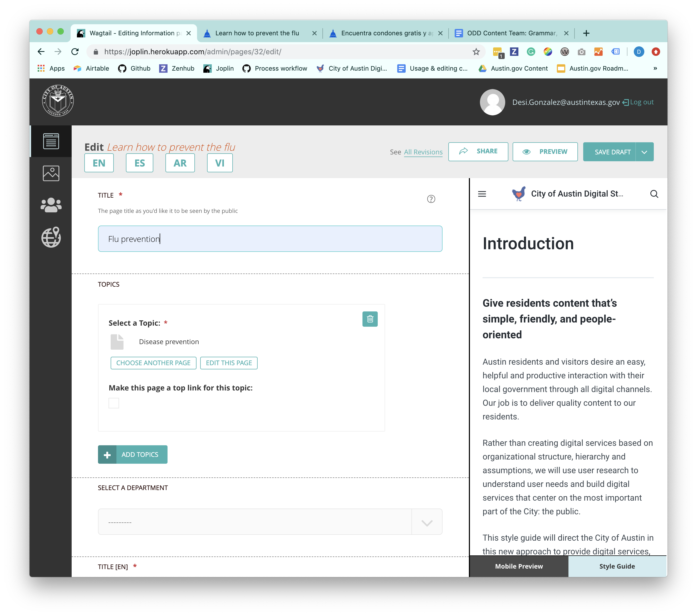Click inside the Flu prevention title field
Screen dimensions: 697x616
[269, 239]
